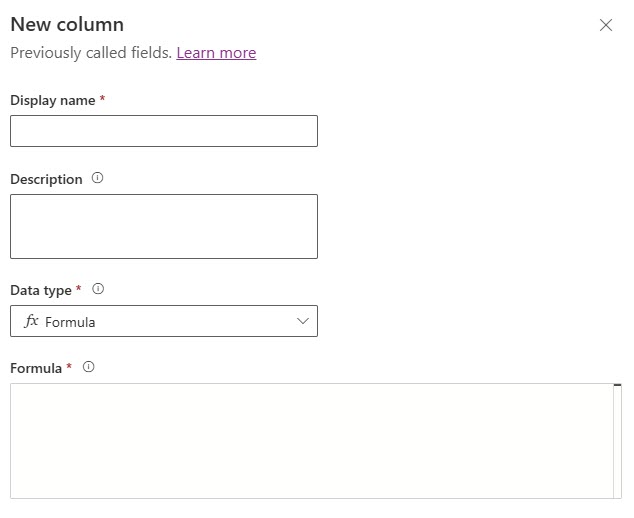Click the Display name input field

pyautogui.click(x=164, y=131)
